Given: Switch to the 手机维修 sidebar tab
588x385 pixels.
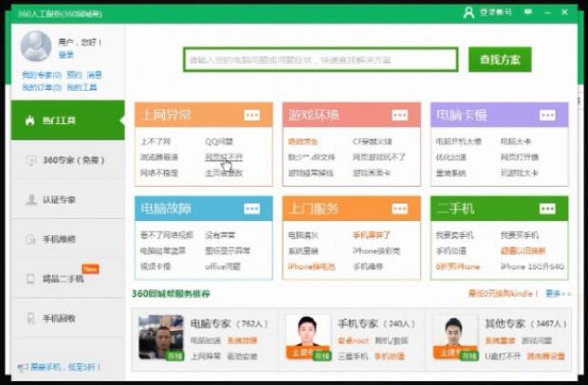Looking at the screenshot, I should tap(68, 239).
